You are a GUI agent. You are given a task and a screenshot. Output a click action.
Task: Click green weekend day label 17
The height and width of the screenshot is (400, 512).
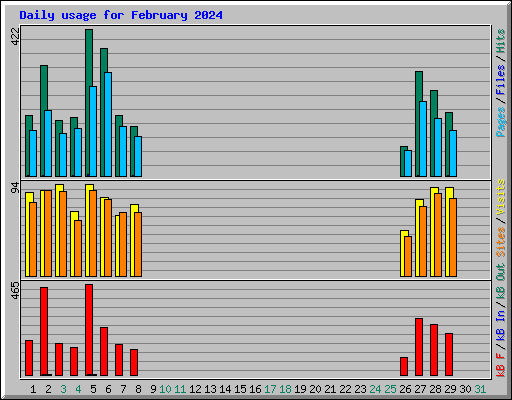[x=270, y=389]
